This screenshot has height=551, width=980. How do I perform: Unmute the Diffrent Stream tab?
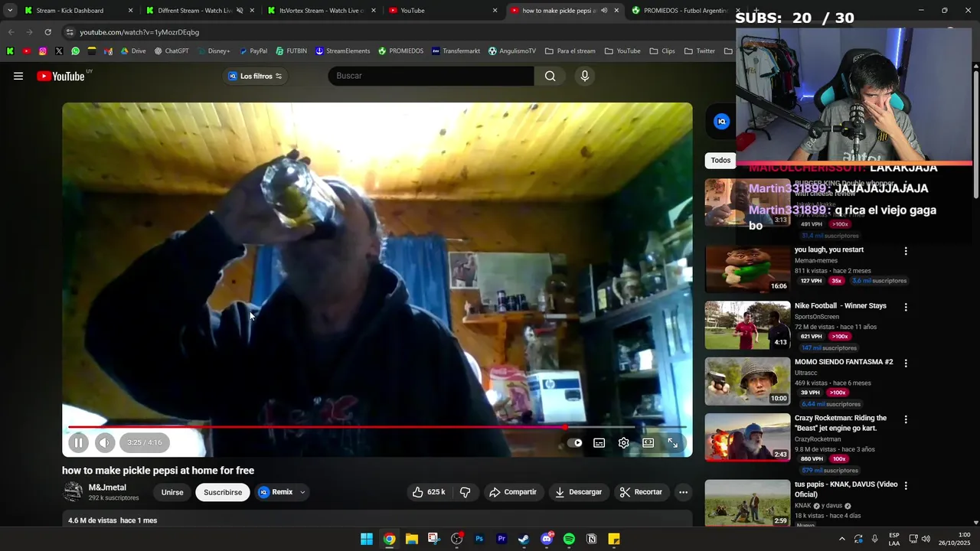click(x=240, y=11)
